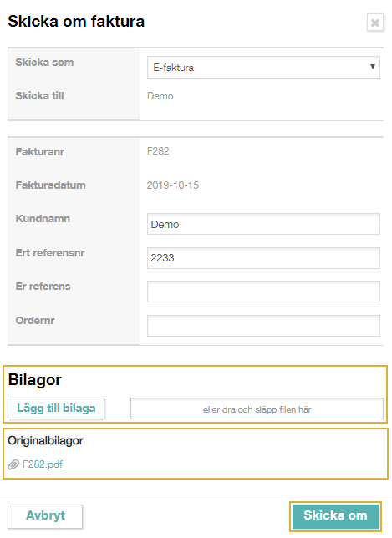Click the Skicka till value Demo

160,96
